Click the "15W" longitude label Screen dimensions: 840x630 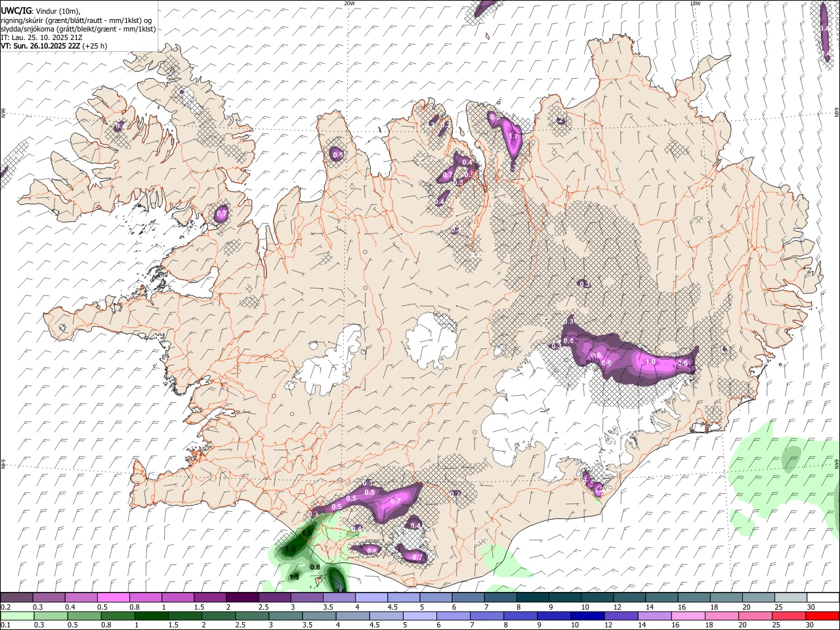tap(695, 3)
